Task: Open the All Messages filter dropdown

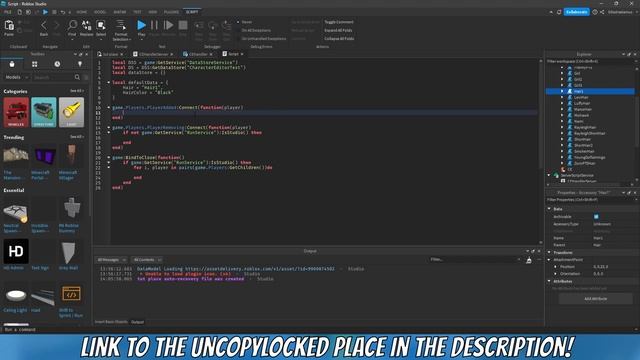Action: point(111,260)
